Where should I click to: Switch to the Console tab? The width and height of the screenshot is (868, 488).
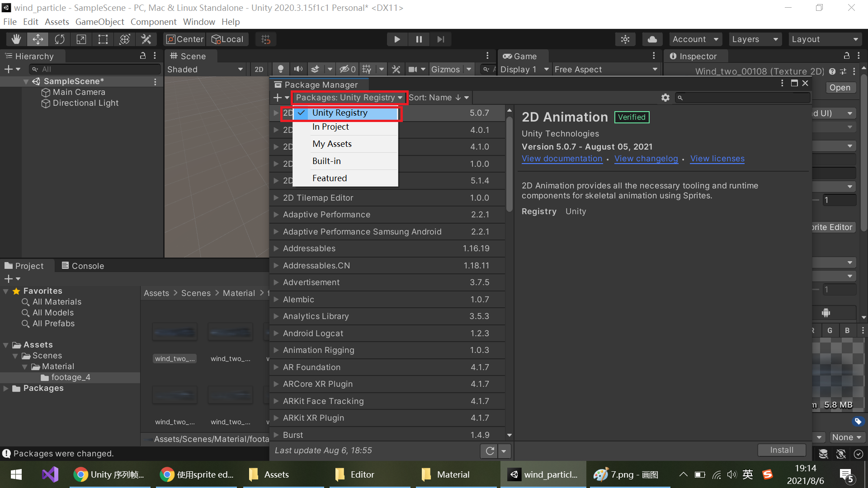pyautogui.click(x=83, y=266)
